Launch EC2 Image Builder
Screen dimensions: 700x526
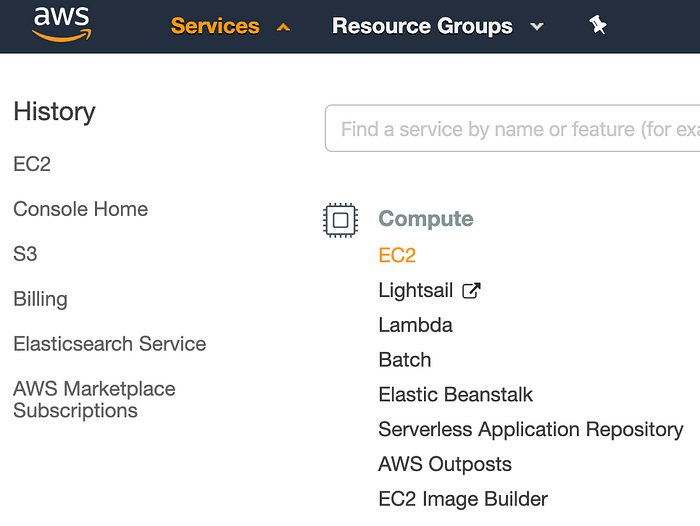[x=463, y=498]
